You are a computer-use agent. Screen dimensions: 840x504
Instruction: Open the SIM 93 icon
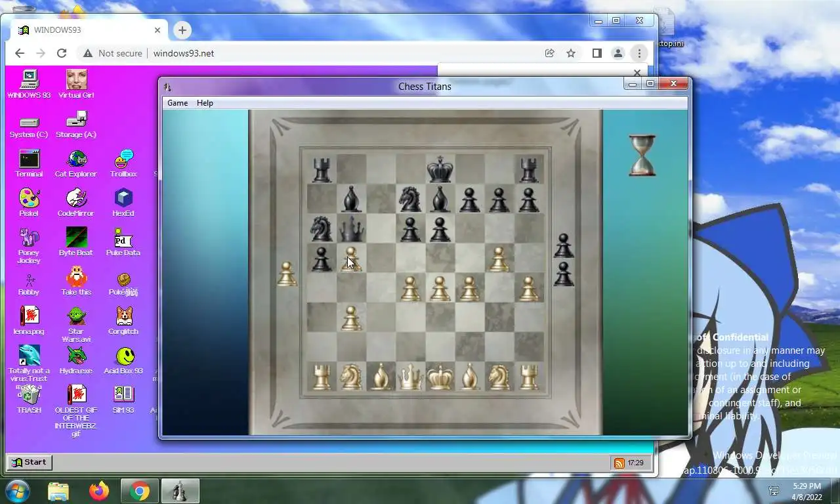pos(123,400)
